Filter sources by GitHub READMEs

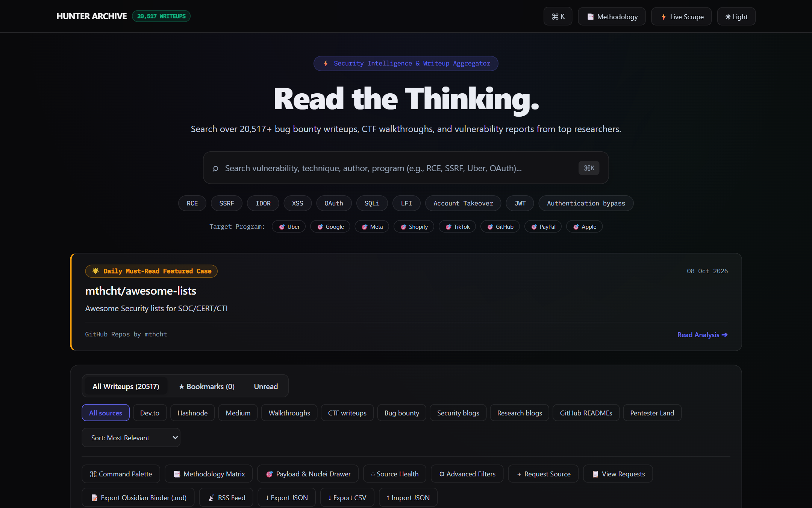tap(586, 413)
